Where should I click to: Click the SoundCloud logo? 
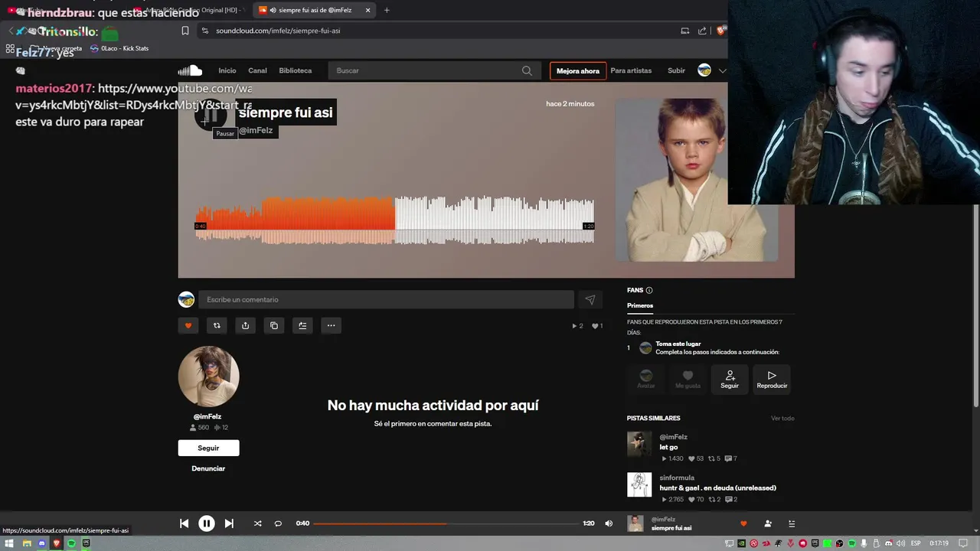tap(190, 70)
